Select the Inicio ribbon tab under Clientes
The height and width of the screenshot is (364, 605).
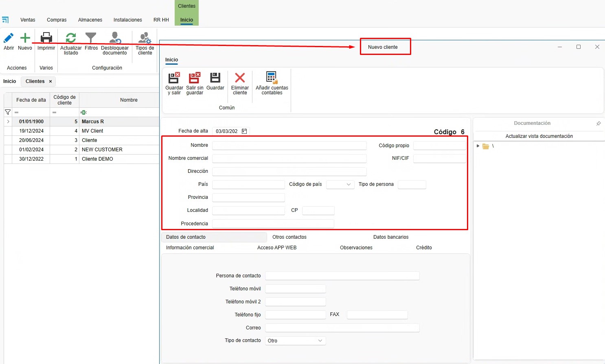[186, 20]
